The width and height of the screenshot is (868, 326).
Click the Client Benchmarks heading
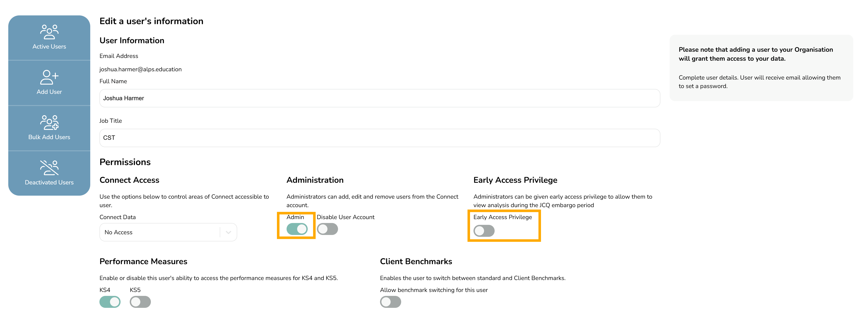coord(416,261)
